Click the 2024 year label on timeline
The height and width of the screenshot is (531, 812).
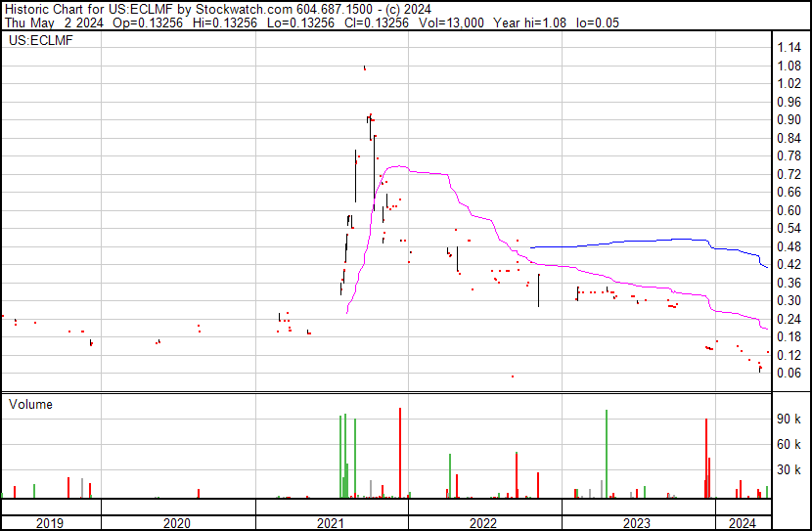pos(743,523)
